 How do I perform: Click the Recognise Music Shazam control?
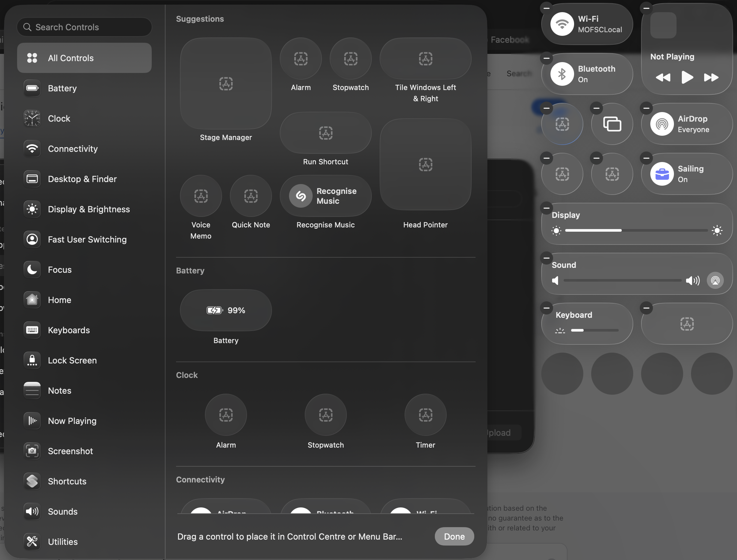(325, 196)
